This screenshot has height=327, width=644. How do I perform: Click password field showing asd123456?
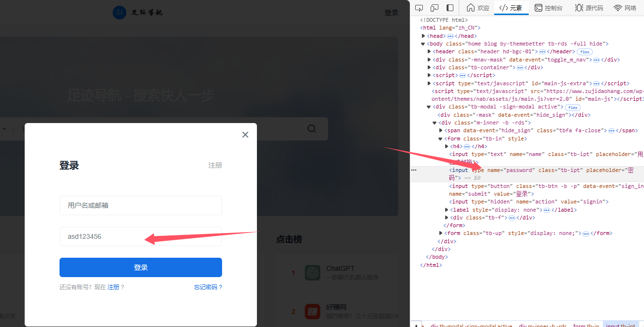[x=141, y=236]
